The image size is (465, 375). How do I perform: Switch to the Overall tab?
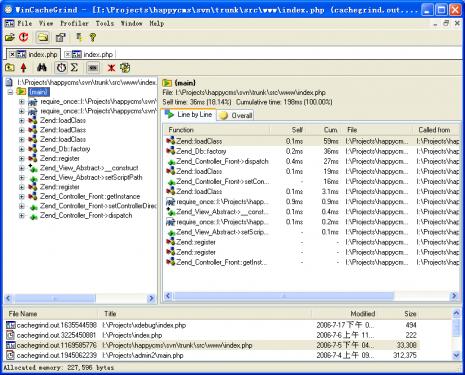click(x=236, y=115)
